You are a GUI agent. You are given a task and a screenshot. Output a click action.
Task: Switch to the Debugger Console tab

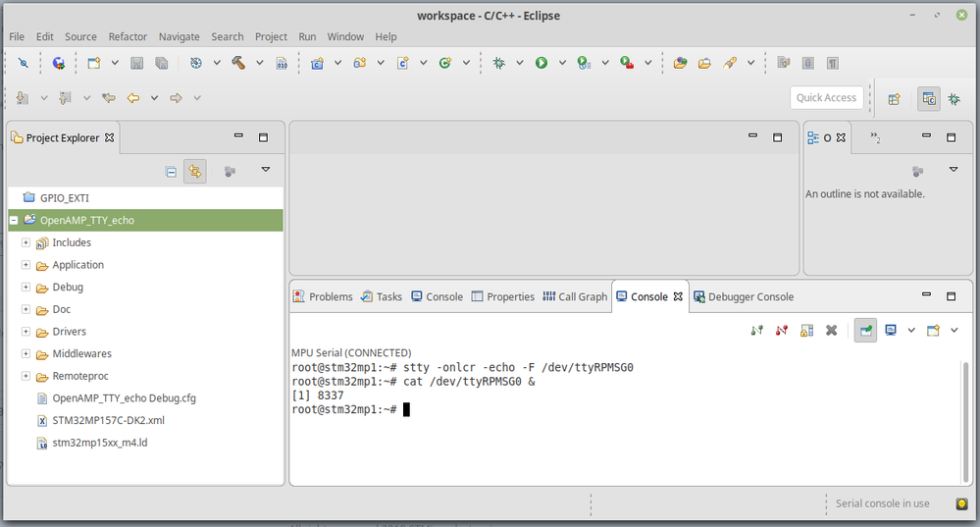744,297
